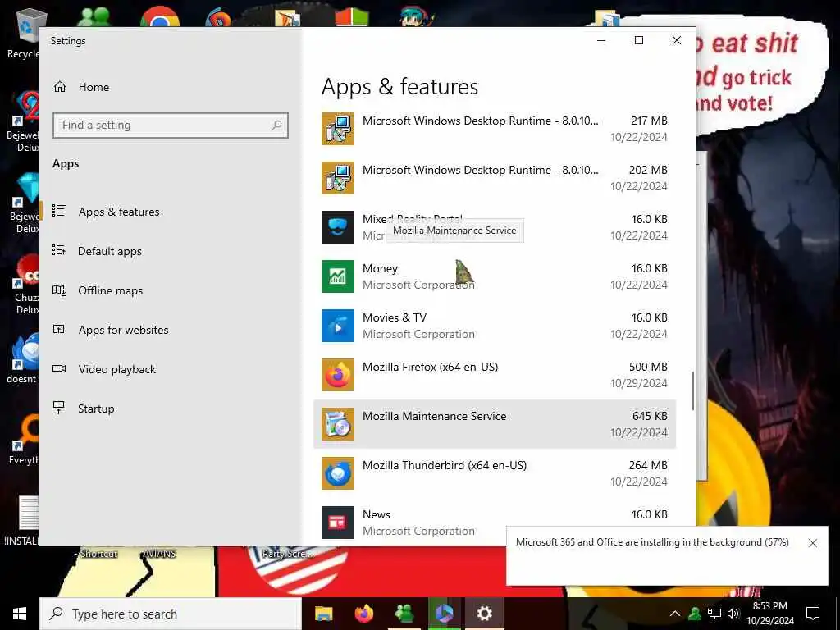Open the Action Center notification icon

coord(813,614)
